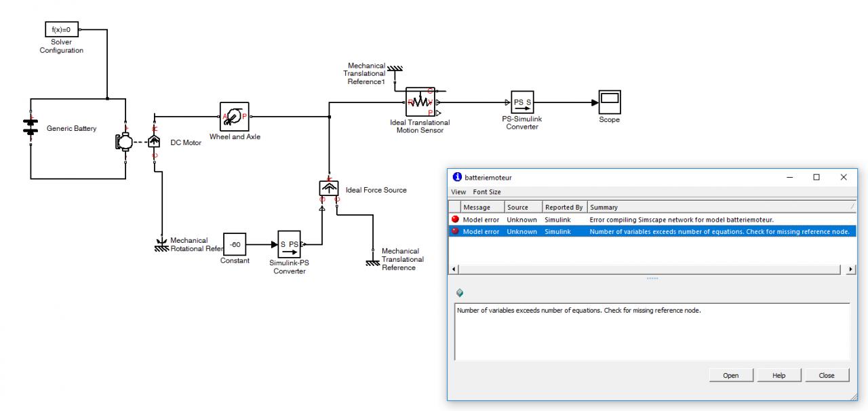Click the 'Generic Battery' label
Viewport: 868px width, 411px height.
pyautogui.click(x=71, y=128)
